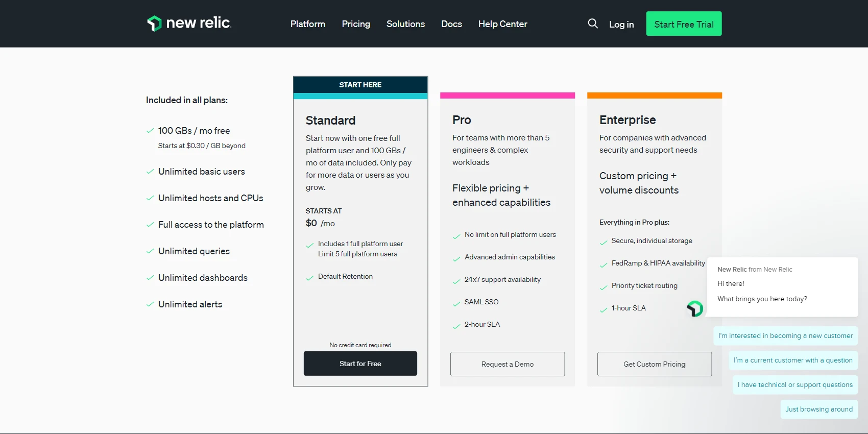Click "Custom pricing + volume discounts" text
868x434 pixels.
639,183
